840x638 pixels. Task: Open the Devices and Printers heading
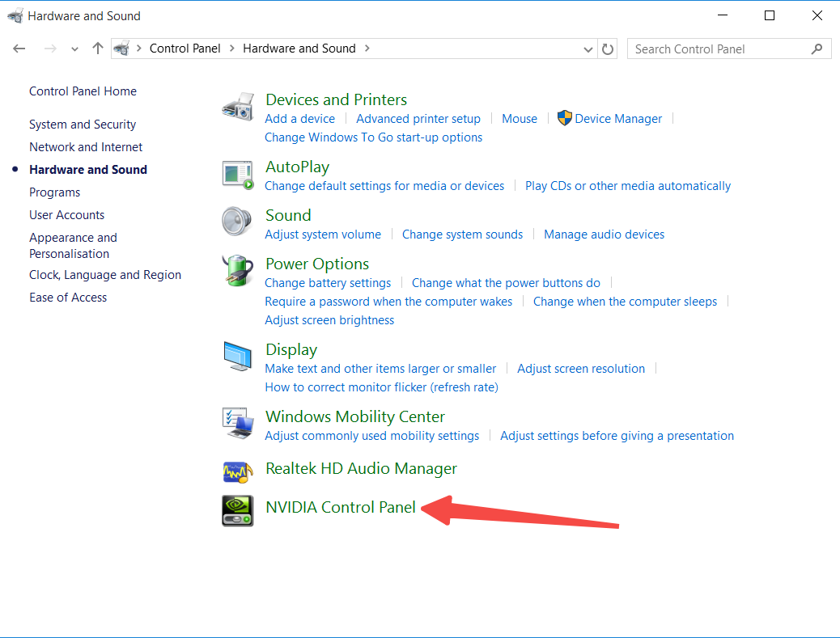click(337, 99)
